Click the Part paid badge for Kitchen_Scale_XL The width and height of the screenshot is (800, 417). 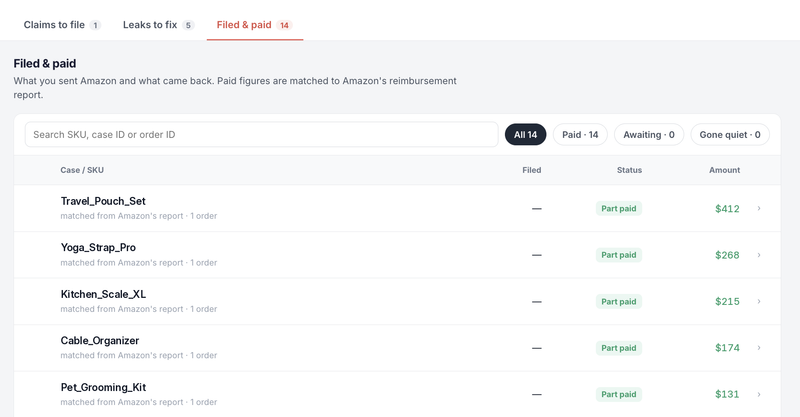coord(618,301)
